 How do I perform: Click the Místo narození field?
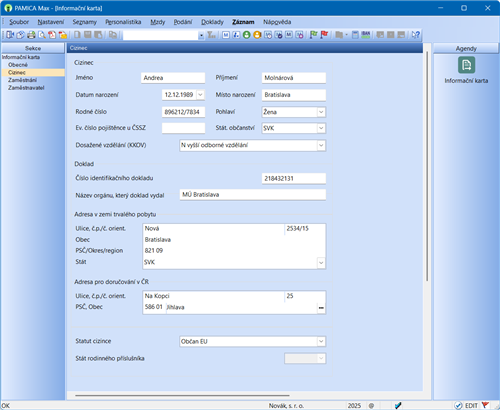pyautogui.click(x=294, y=95)
